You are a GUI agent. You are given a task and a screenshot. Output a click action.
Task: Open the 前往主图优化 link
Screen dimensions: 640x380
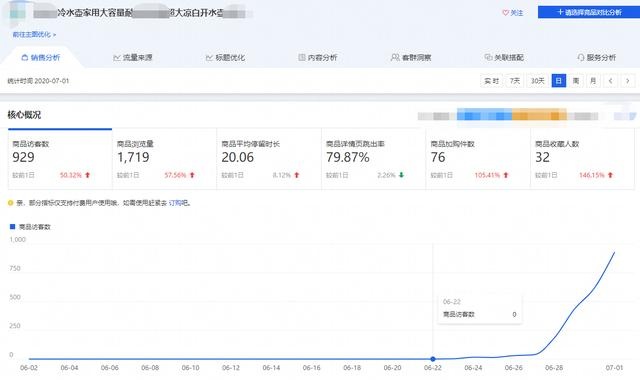(x=34, y=35)
